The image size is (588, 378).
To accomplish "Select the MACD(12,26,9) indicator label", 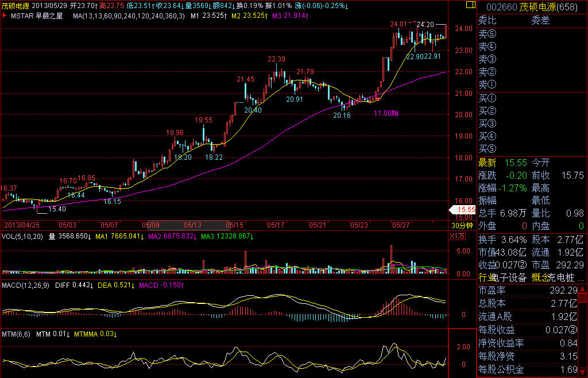I will [x=26, y=285].
